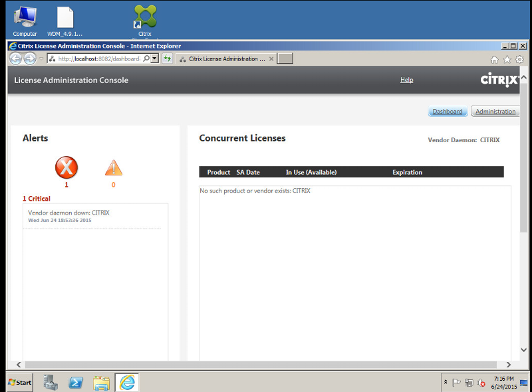Image resolution: width=532 pixels, height=392 pixels.
Task: Click the Back navigation arrow
Action: coord(15,58)
